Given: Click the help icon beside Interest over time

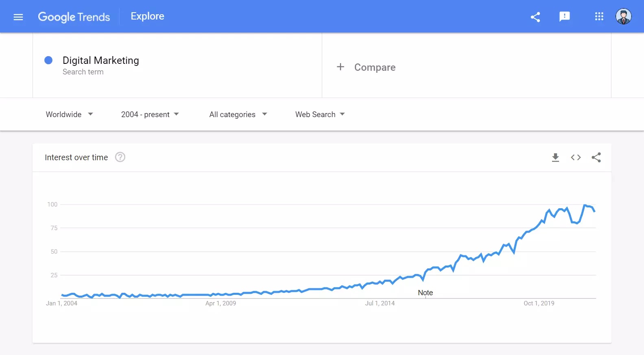Looking at the screenshot, I should tap(120, 157).
